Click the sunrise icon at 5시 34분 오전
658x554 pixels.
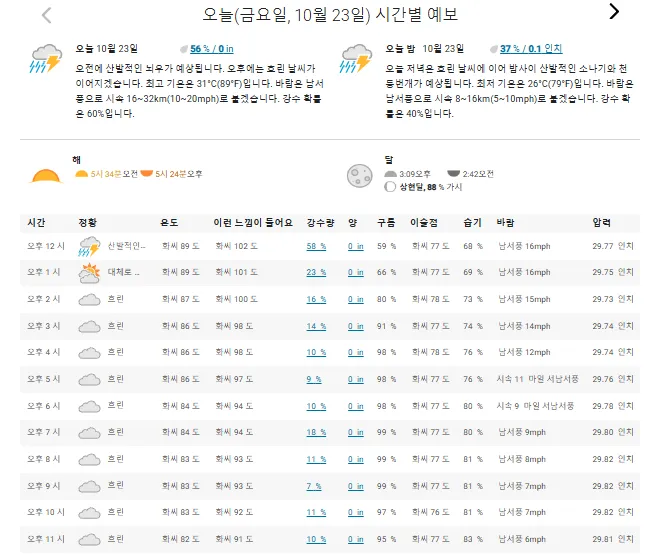pos(81,174)
